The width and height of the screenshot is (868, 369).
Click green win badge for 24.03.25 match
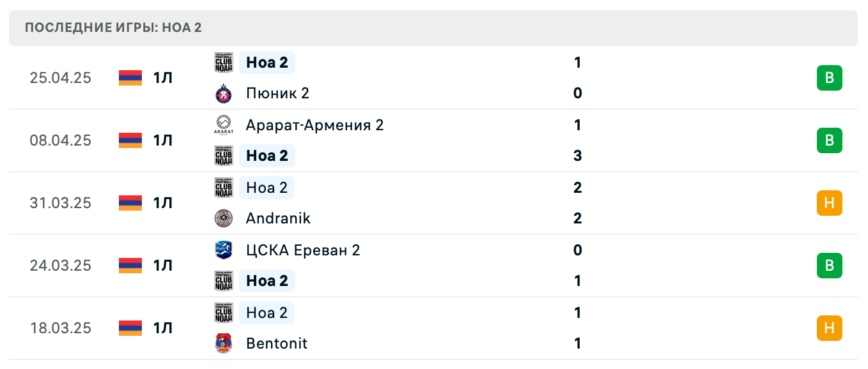click(829, 266)
